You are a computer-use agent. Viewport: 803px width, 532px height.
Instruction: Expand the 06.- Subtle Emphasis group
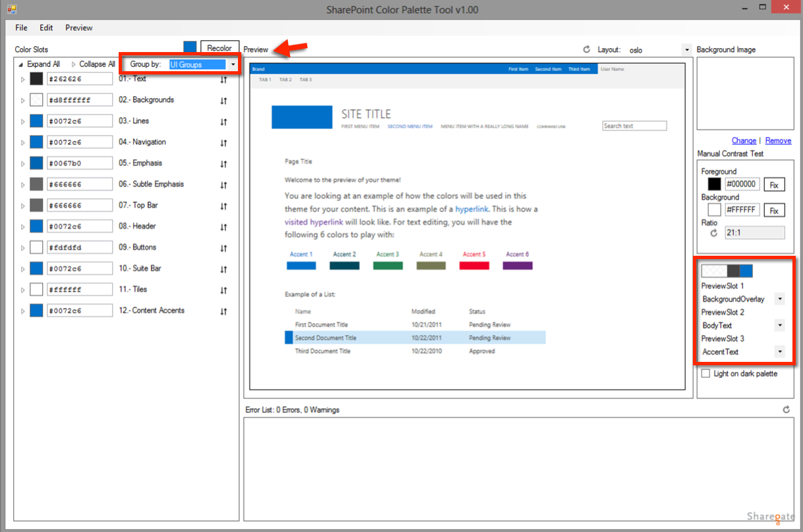coord(22,185)
